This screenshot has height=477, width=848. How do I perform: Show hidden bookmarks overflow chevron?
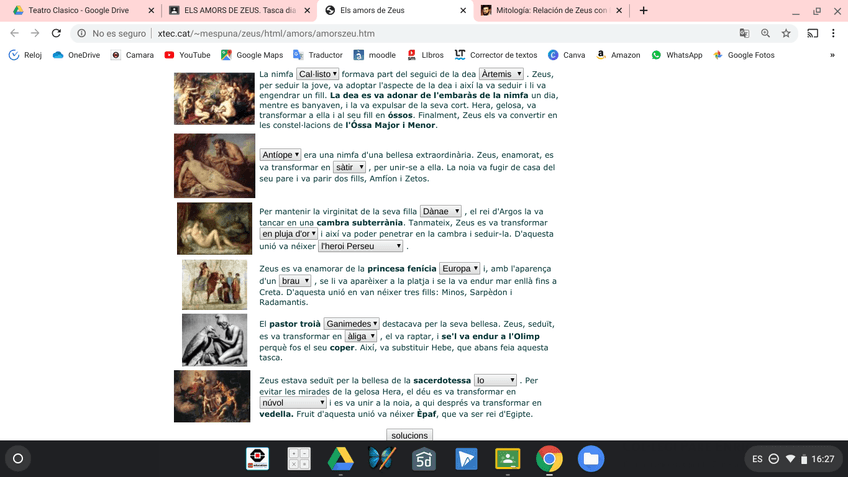tap(832, 55)
